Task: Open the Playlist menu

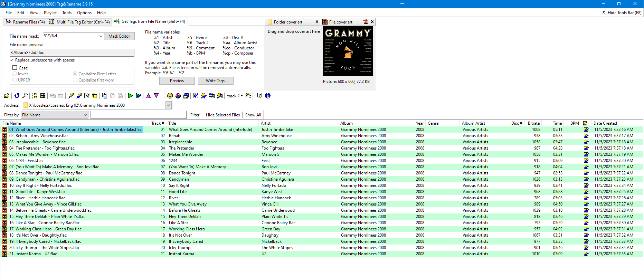Action: point(50,13)
